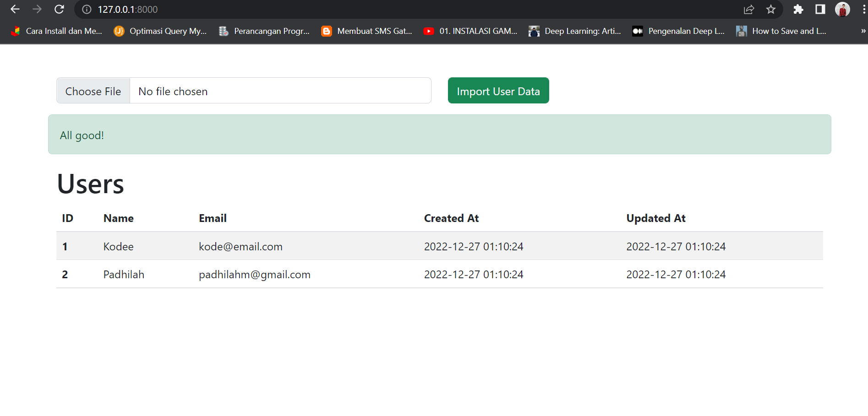Bookmark this page with star icon
This screenshot has height=416, width=868.
pyautogui.click(x=771, y=9)
